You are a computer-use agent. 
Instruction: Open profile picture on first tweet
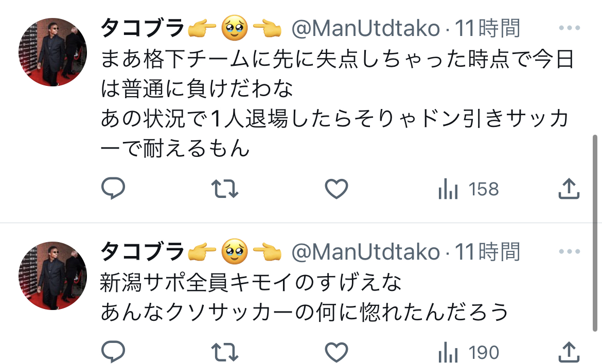click(52, 52)
